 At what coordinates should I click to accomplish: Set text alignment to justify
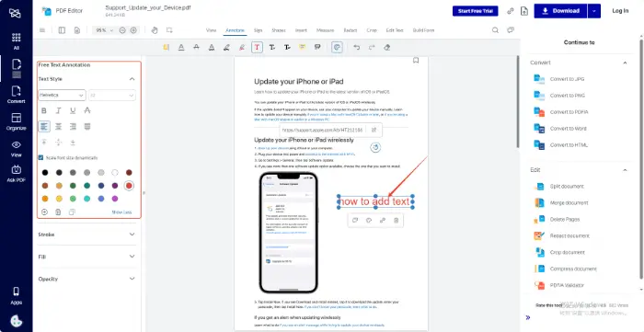pos(87,126)
